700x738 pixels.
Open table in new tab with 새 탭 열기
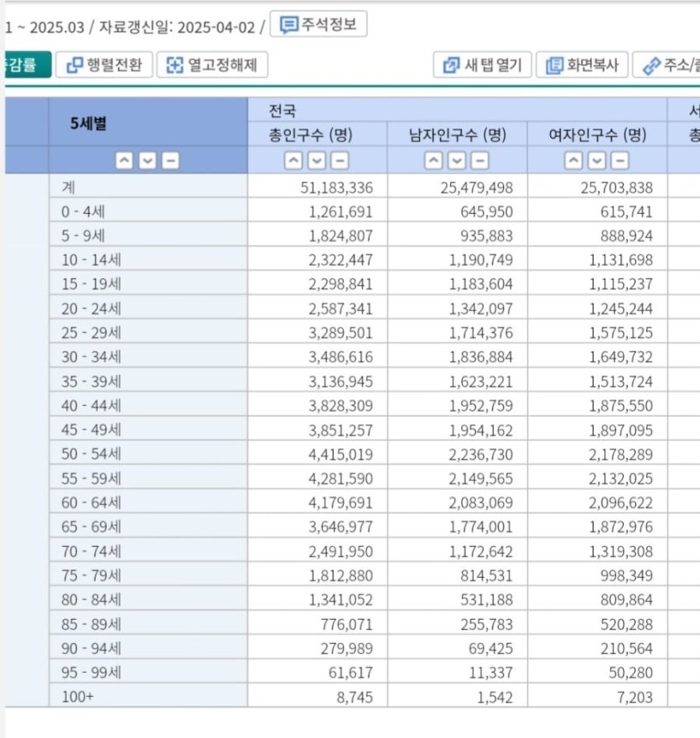coord(483,65)
